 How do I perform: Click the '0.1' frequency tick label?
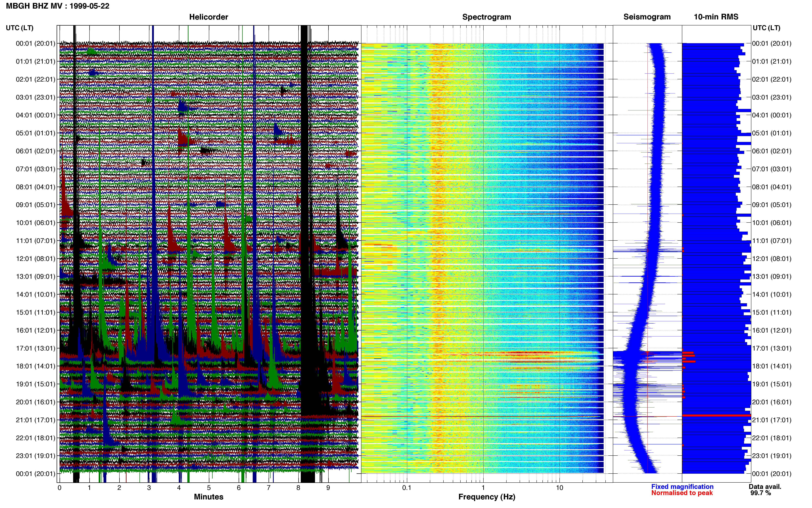tap(407, 488)
